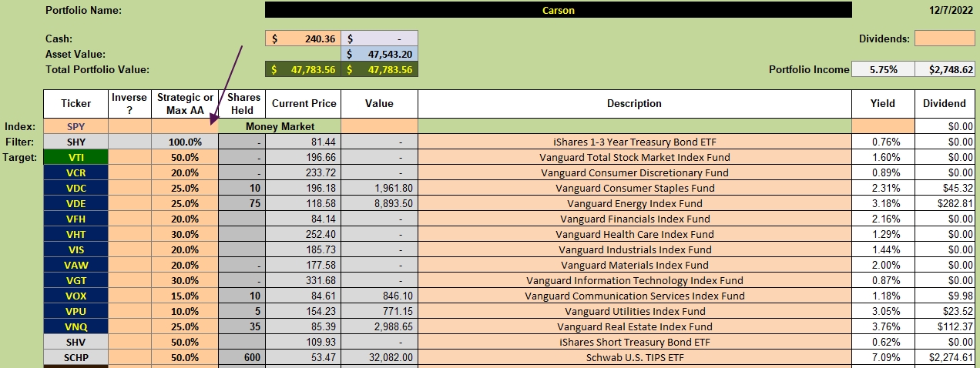Click the Dividend column header
Image resolution: width=980 pixels, height=368 pixels.
[x=945, y=103]
